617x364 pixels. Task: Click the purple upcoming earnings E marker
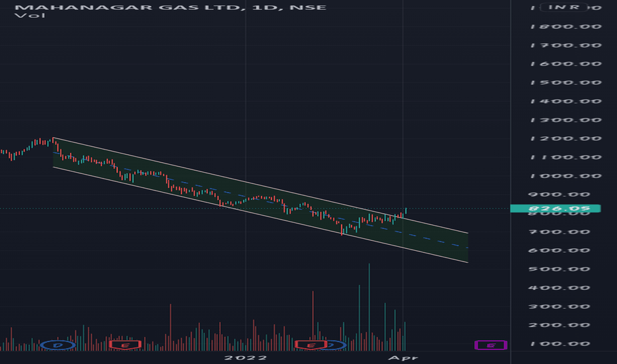[x=491, y=345]
